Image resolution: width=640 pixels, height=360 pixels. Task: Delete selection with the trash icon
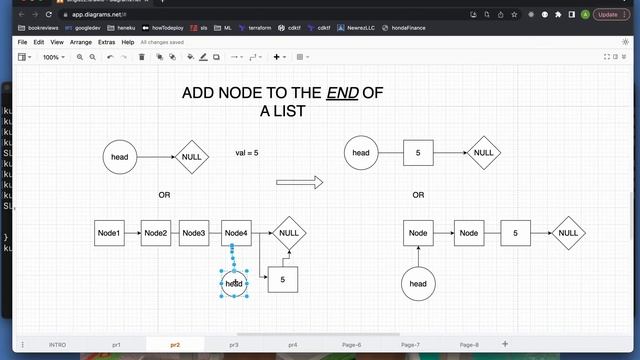click(x=142, y=57)
